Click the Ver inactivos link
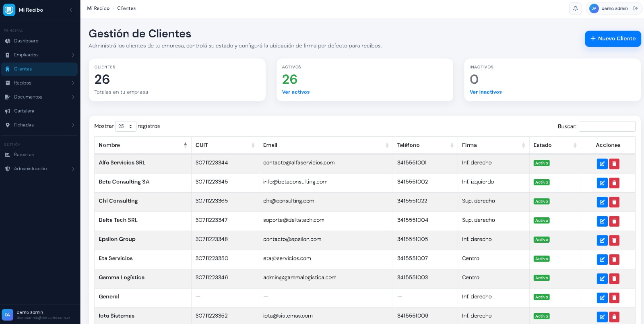This screenshot has width=644, height=324. 485,92
